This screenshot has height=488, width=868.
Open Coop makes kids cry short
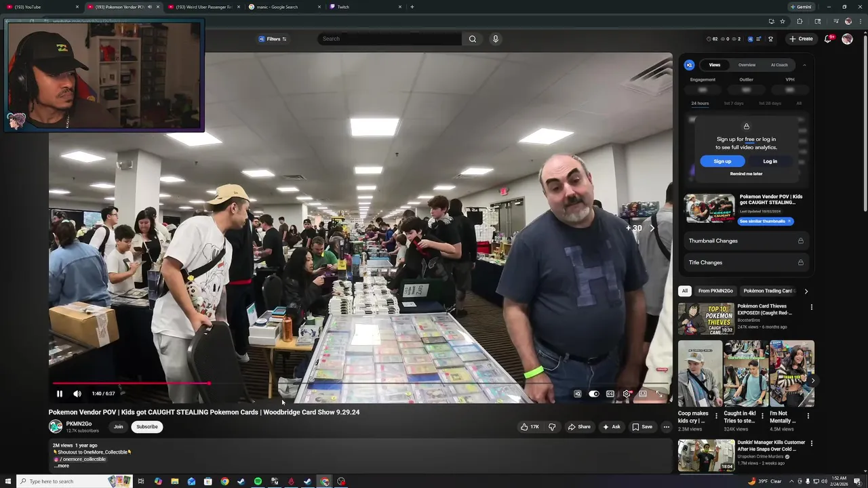700,373
